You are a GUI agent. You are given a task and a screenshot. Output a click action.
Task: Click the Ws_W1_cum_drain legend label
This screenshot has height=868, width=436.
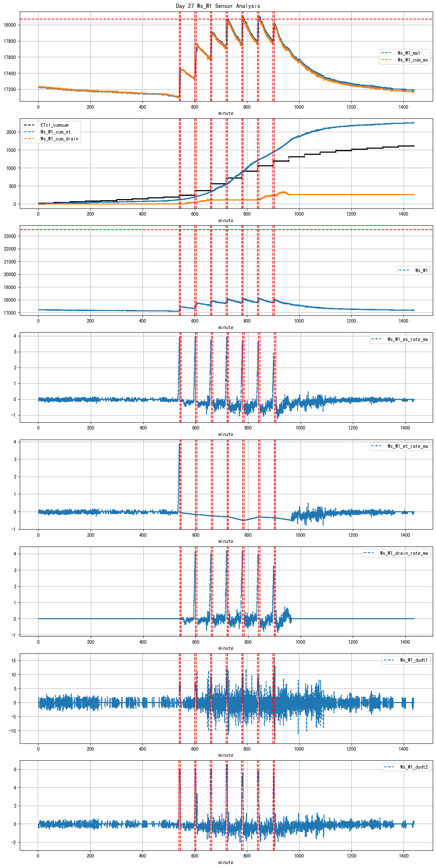59,139
